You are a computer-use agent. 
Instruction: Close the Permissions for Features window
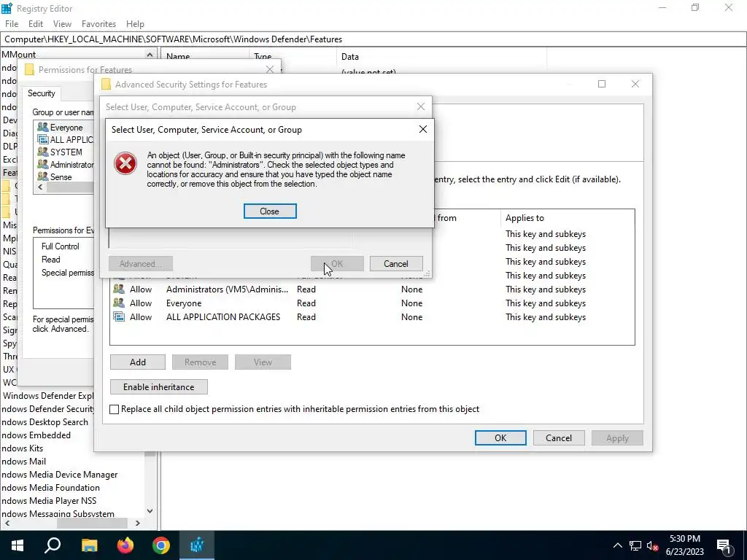point(270,69)
